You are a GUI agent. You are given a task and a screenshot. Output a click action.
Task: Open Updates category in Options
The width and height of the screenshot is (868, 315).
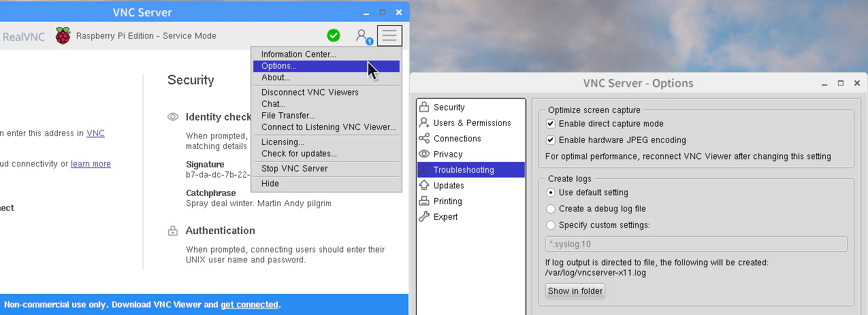471,185
